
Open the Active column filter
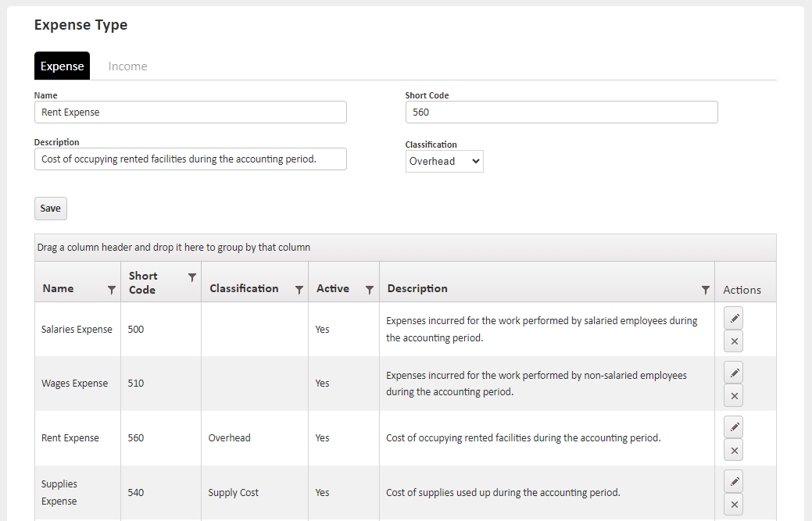click(370, 290)
